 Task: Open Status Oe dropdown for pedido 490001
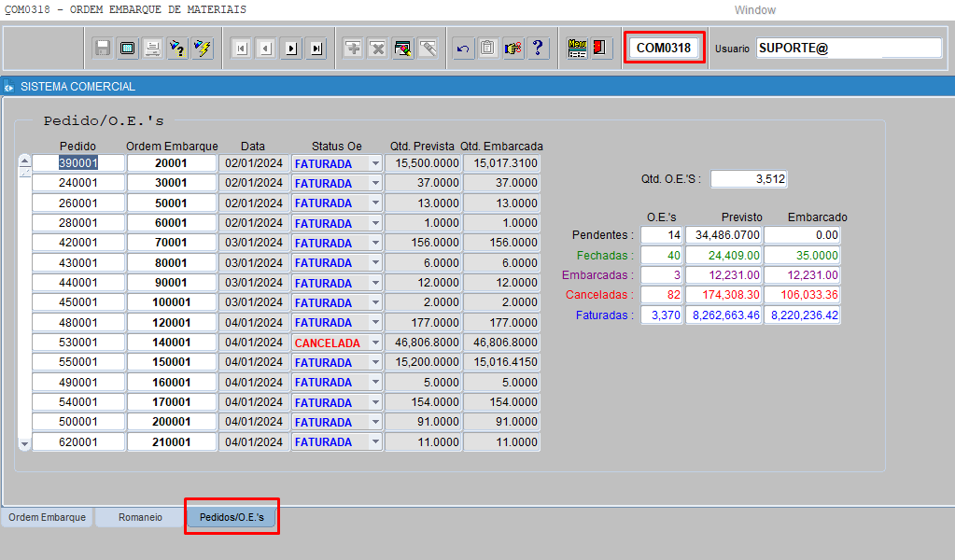pyautogui.click(x=375, y=383)
